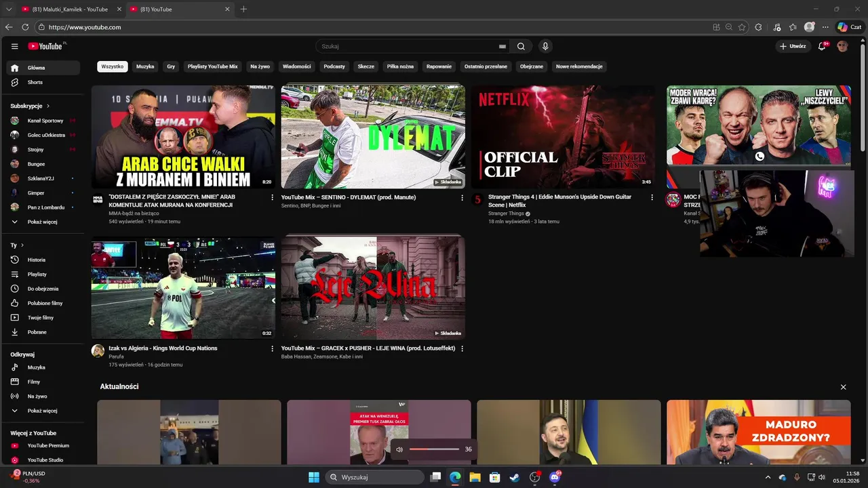Open Shorts from the sidebar
The image size is (868, 488).
[x=43, y=82]
